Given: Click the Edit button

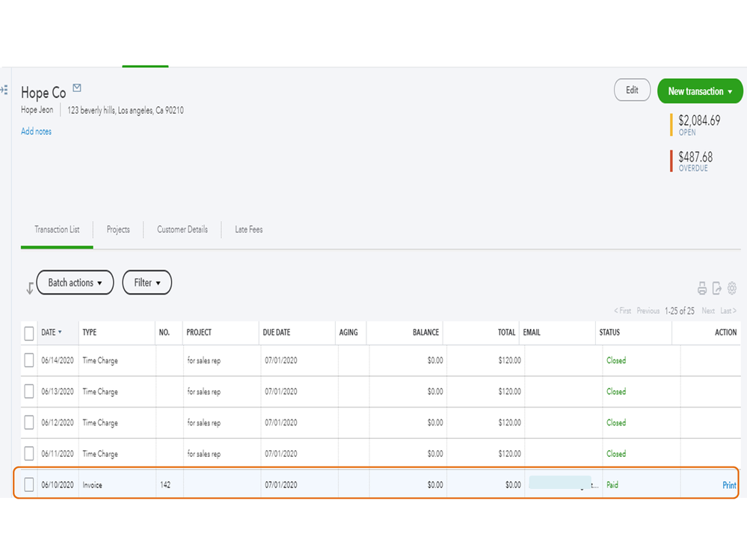Looking at the screenshot, I should coord(632,90).
